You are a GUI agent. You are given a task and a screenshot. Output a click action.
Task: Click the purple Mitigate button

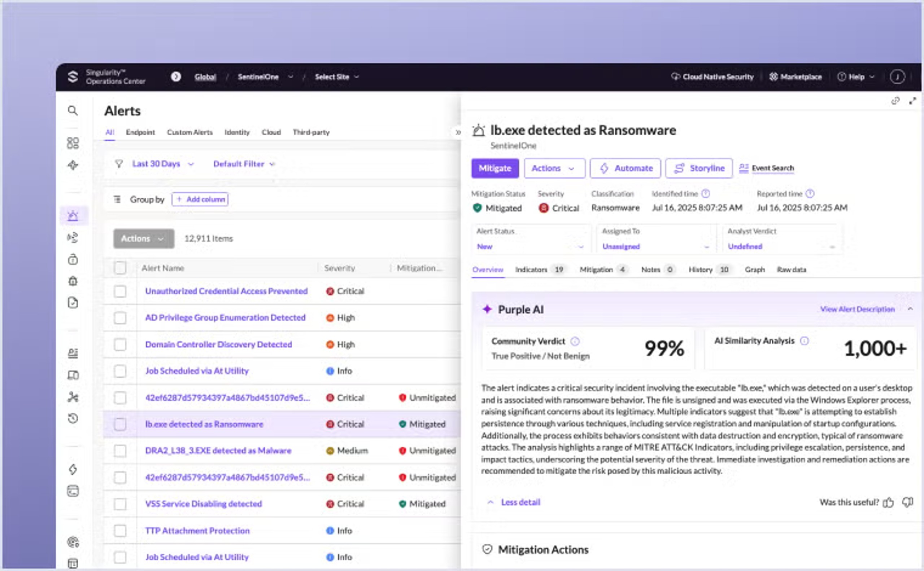(x=495, y=168)
